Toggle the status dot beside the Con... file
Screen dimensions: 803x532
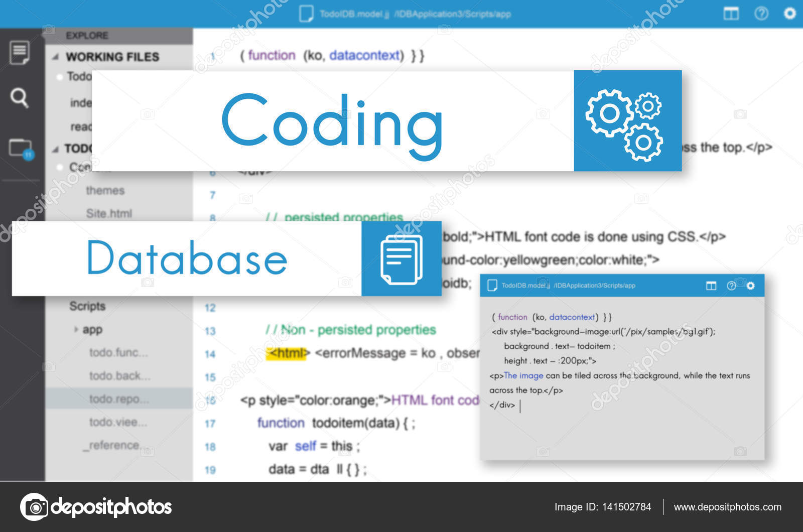coord(60,166)
